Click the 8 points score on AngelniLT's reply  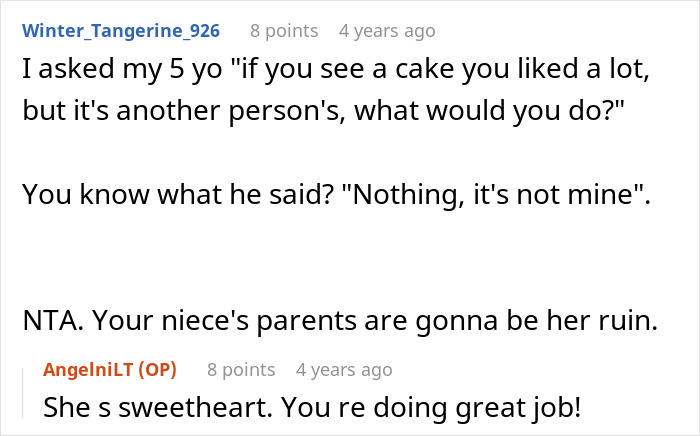click(241, 370)
